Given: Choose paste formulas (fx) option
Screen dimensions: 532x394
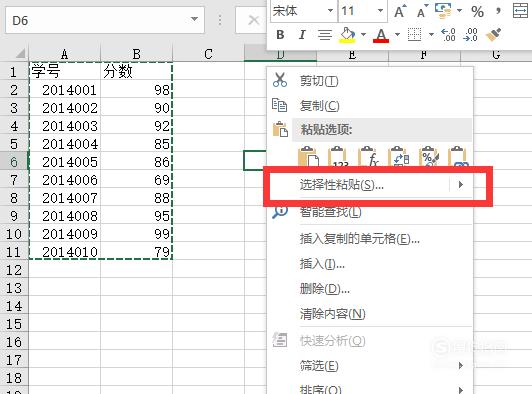Looking at the screenshot, I should point(367,156).
